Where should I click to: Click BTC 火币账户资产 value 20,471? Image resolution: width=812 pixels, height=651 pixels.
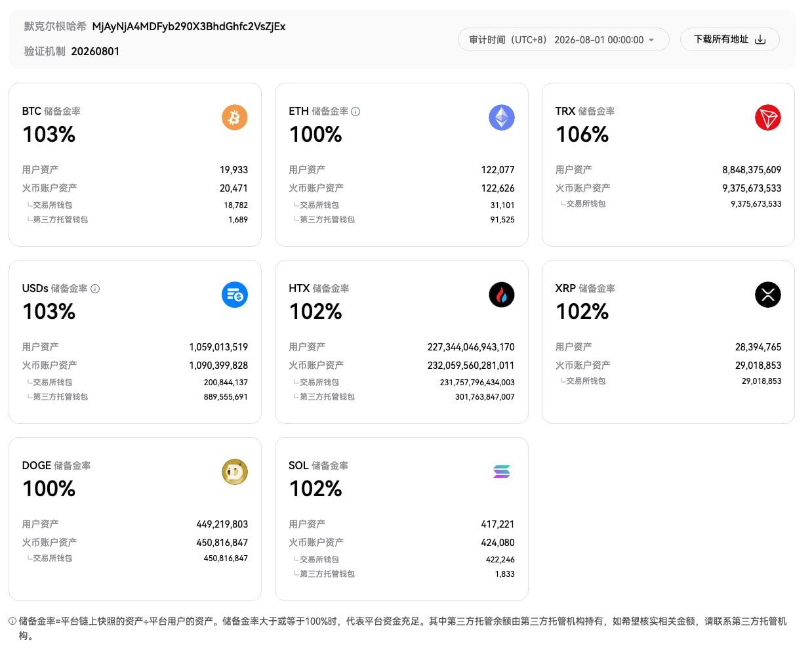[x=233, y=188]
